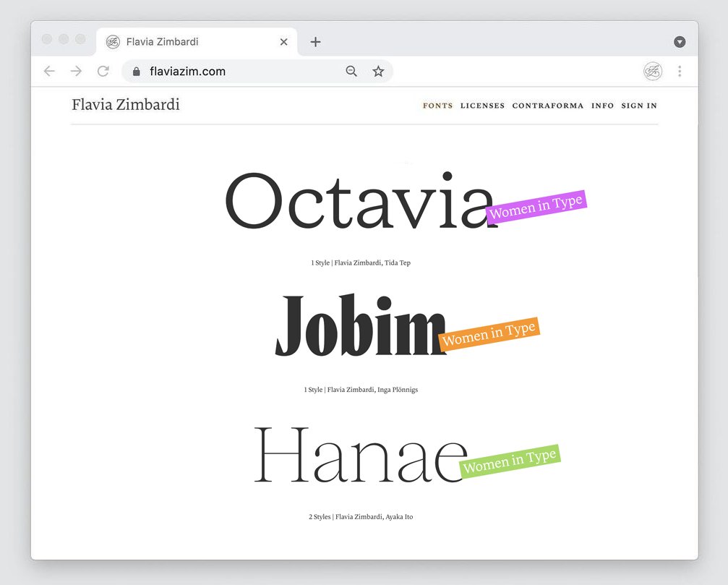This screenshot has height=585, width=728.
Task: Switch to the FONTS section
Action: (437, 106)
